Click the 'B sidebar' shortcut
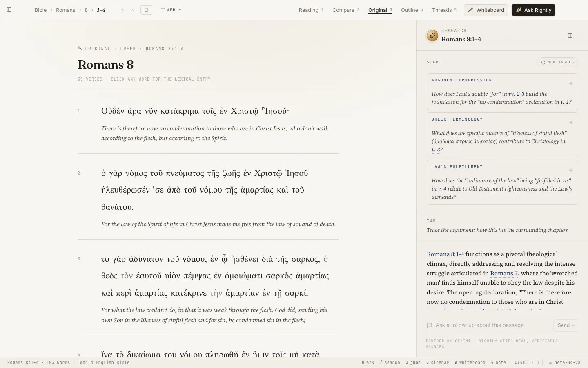 [437, 362]
